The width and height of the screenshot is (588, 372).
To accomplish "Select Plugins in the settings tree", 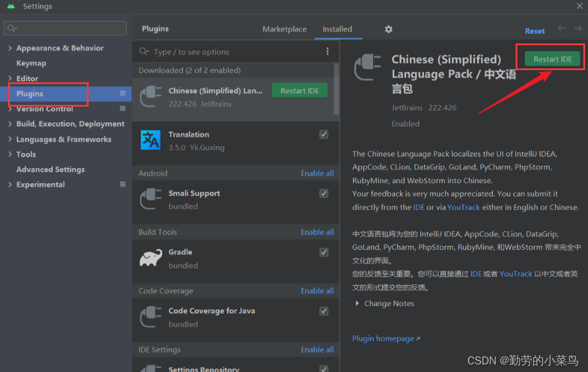I will (x=30, y=93).
